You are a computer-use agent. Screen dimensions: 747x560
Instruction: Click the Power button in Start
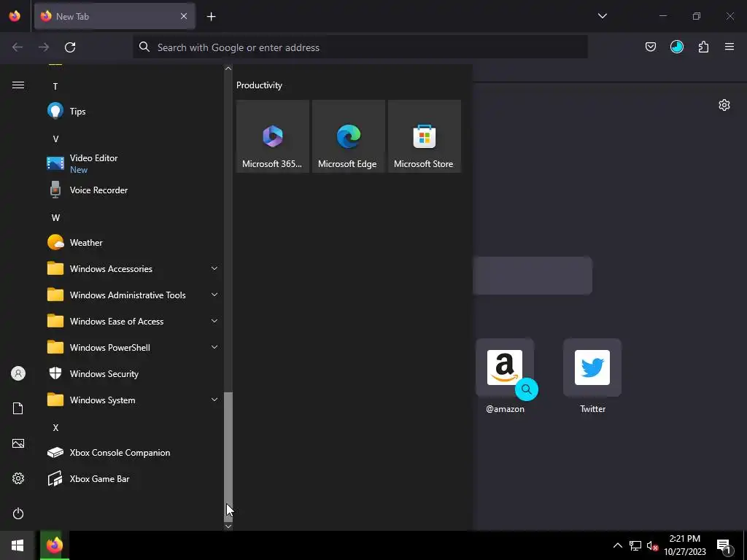click(x=18, y=513)
